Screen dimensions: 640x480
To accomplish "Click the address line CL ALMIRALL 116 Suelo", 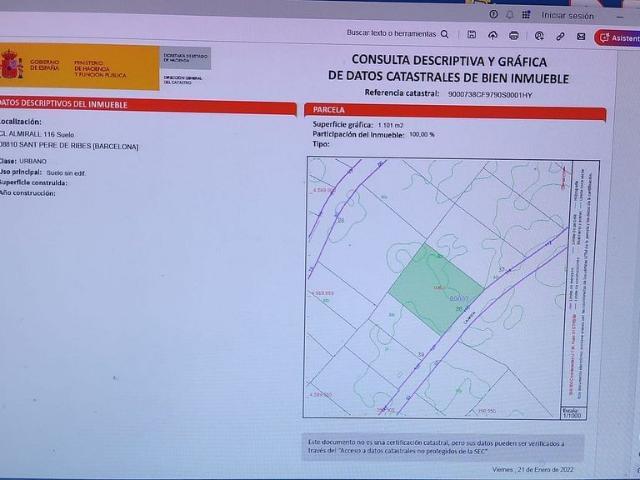I will pos(37,134).
